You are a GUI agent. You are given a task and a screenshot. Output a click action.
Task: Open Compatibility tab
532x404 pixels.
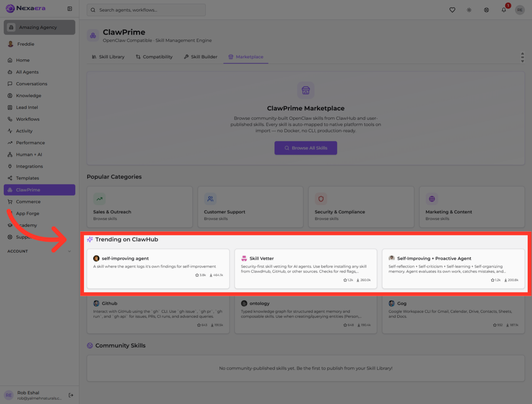[154, 57]
